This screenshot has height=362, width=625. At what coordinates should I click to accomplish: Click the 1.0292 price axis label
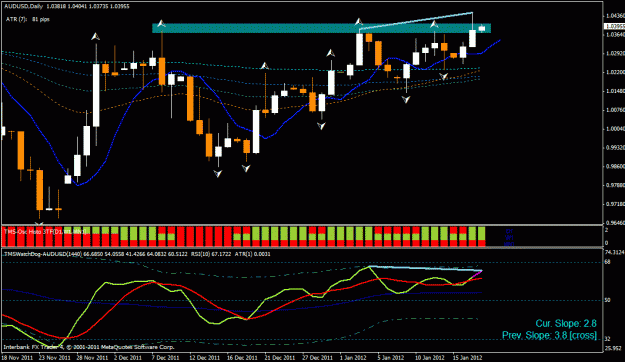(615, 53)
